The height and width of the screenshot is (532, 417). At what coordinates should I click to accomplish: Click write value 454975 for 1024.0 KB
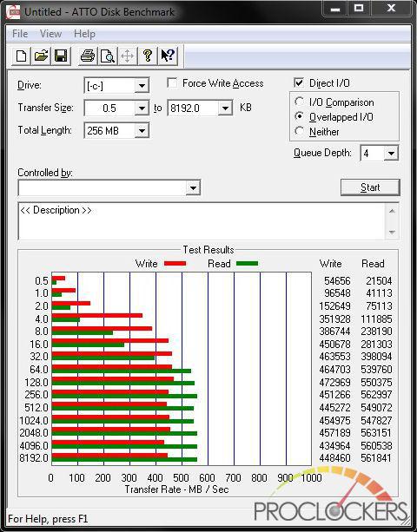pyautogui.click(x=334, y=420)
